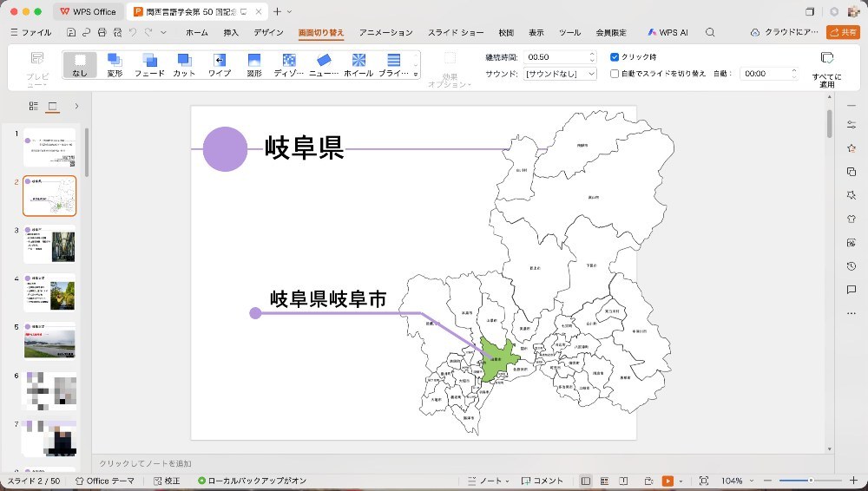This screenshot has width=868, height=491.
Task: Select the カット transition
Action: click(x=184, y=65)
